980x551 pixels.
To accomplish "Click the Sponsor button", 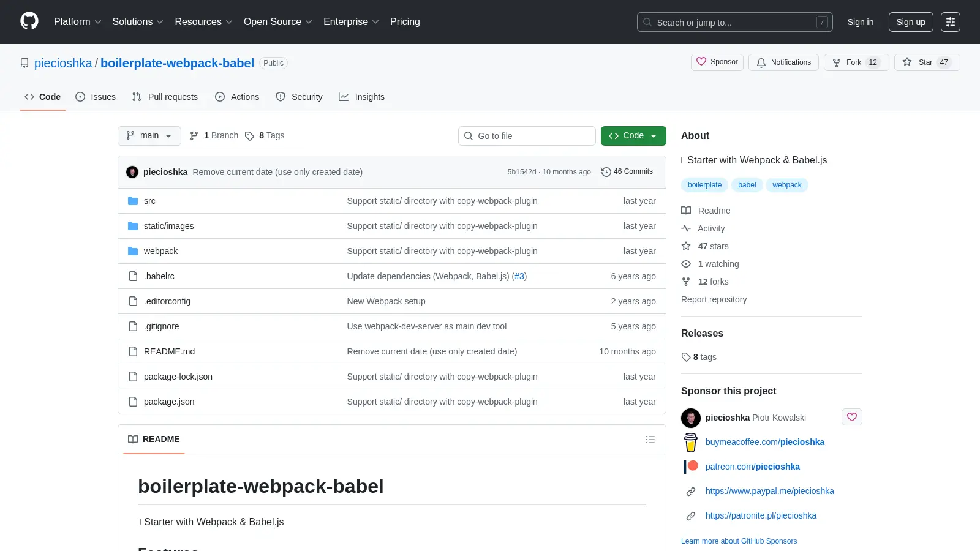I will point(717,62).
